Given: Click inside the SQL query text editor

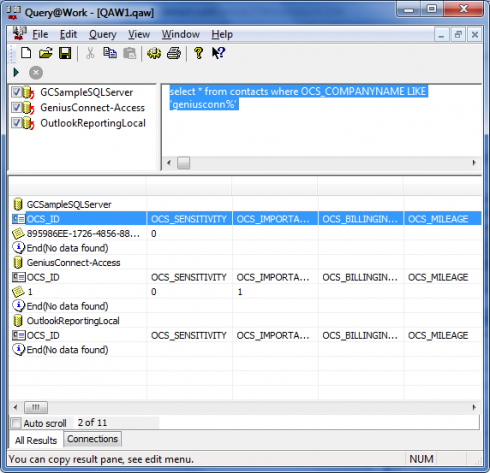Looking at the screenshot, I should (x=322, y=120).
